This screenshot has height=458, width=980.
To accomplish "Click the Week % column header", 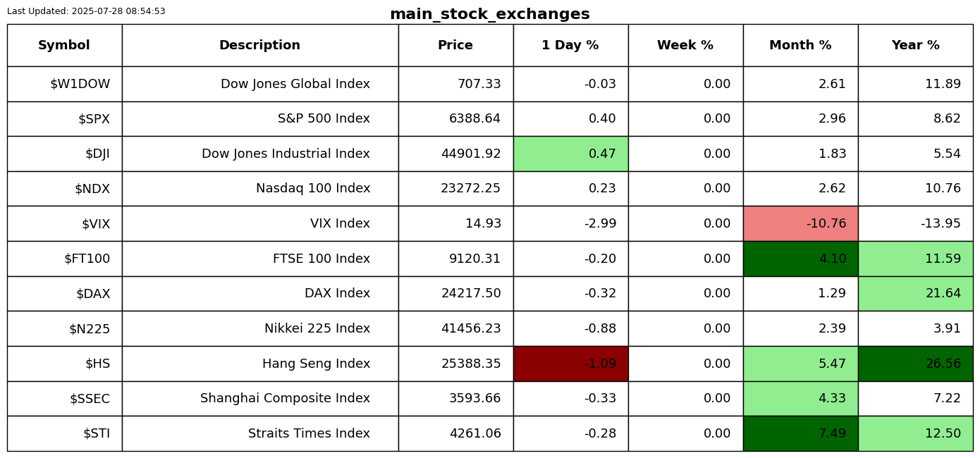I will pos(685,46).
